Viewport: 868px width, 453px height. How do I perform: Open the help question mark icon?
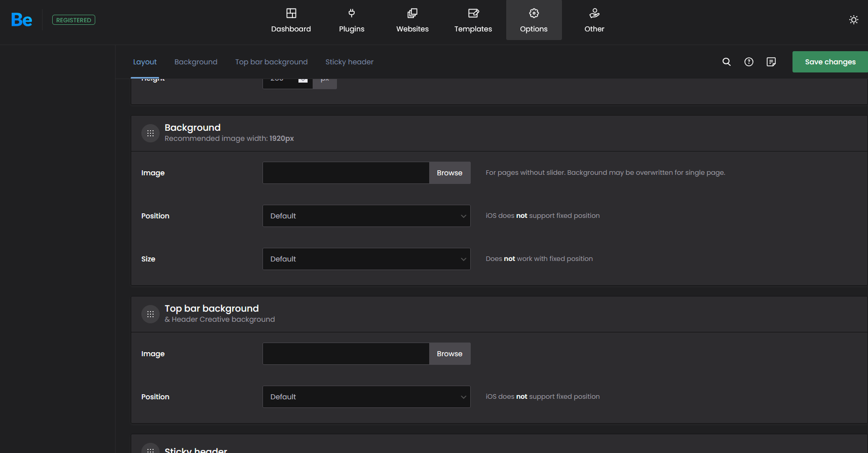pyautogui.click(x=748, y=62)
